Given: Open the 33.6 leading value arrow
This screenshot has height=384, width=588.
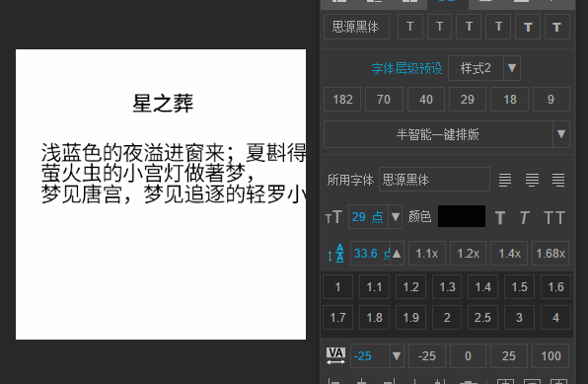Looking at the screenshot, I should pos(397,254).
